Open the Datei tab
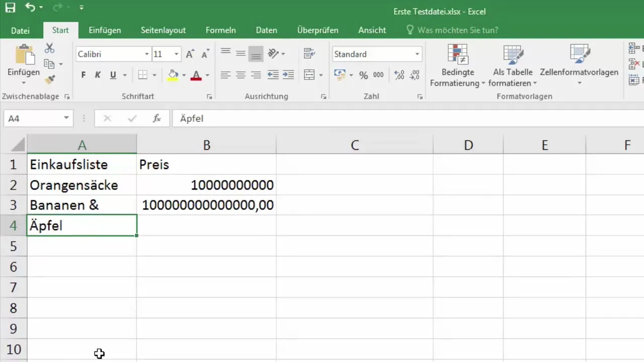This screenshot has width=644, height=362. (20, 30)
